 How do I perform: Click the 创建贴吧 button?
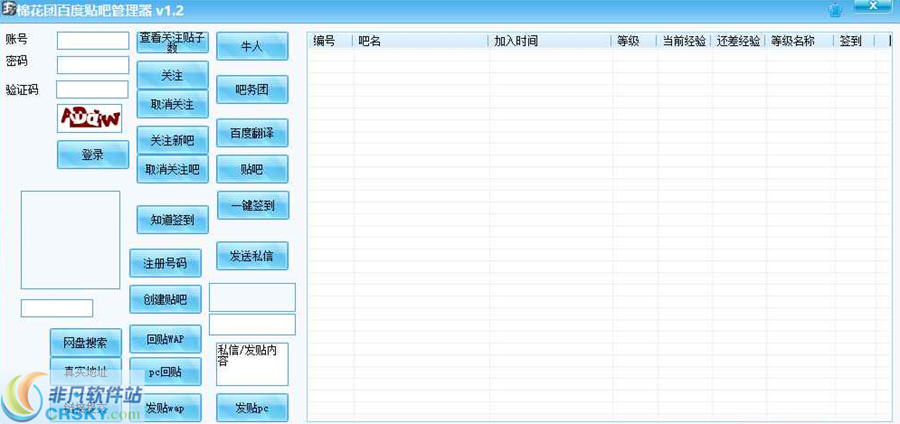click(x=165, y=299)
